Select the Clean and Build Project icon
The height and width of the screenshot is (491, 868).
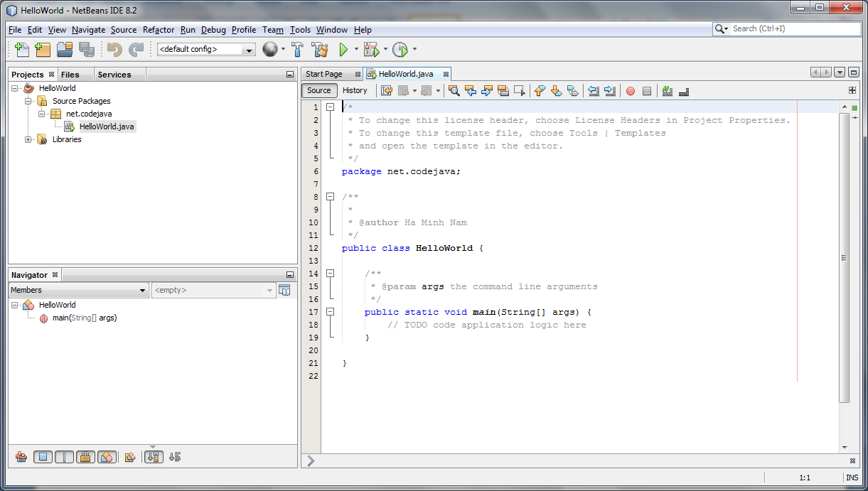(x=319, y=49)
